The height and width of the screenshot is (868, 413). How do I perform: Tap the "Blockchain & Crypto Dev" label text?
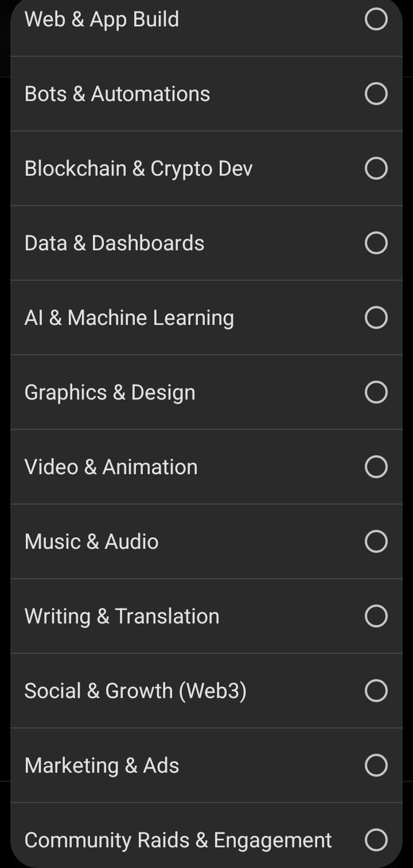point(138,169)
